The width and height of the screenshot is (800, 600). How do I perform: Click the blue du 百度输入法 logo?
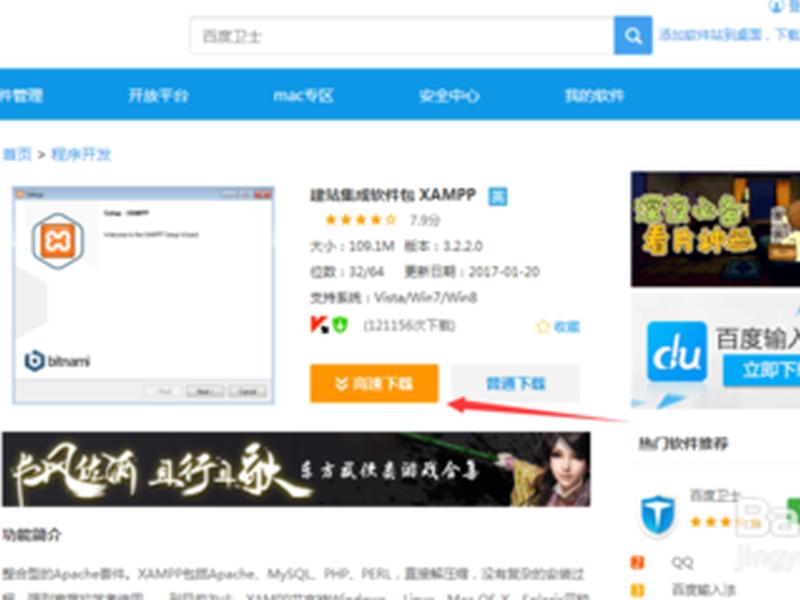(x=677, y=352)
